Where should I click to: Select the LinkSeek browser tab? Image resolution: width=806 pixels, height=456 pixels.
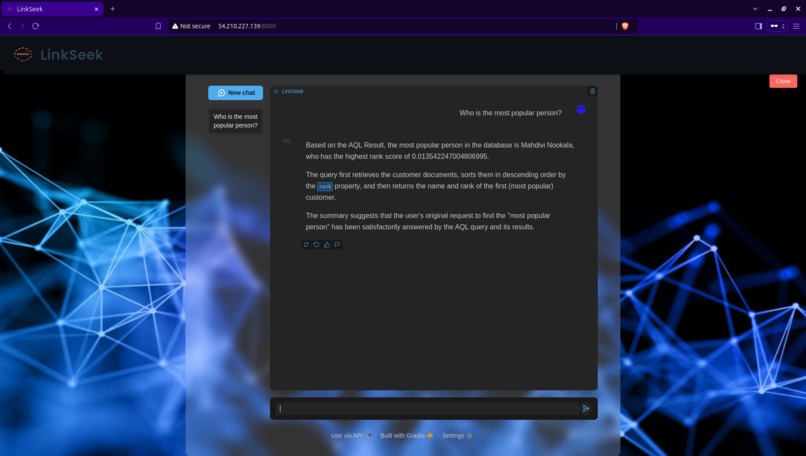tap(52, 9)
